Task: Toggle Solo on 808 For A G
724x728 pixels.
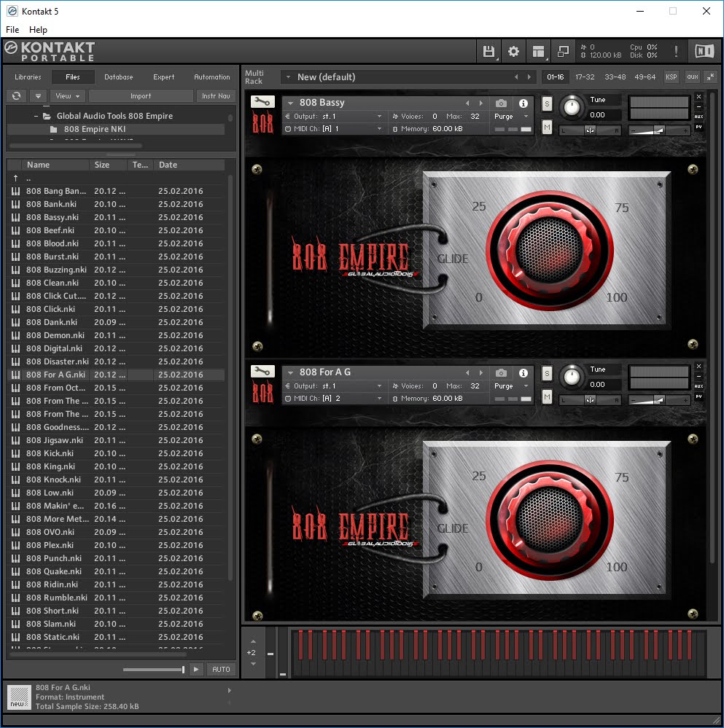Action: click(547, 374)
